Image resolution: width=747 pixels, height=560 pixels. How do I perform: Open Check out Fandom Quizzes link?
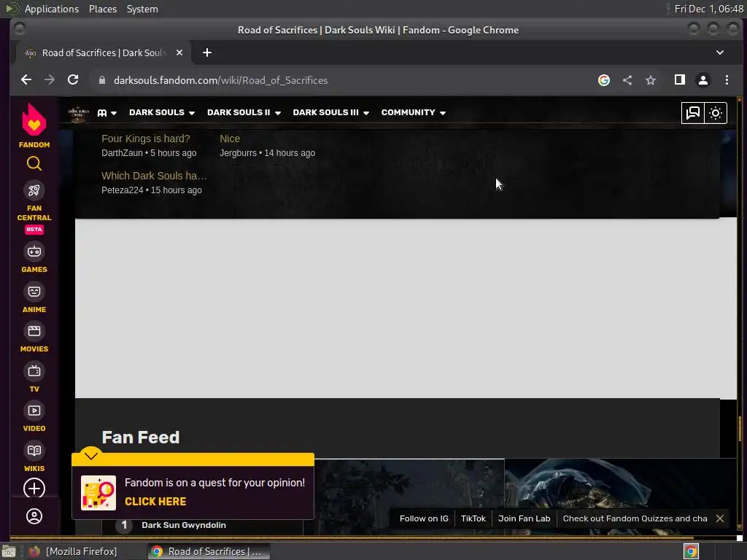[635, 518]
